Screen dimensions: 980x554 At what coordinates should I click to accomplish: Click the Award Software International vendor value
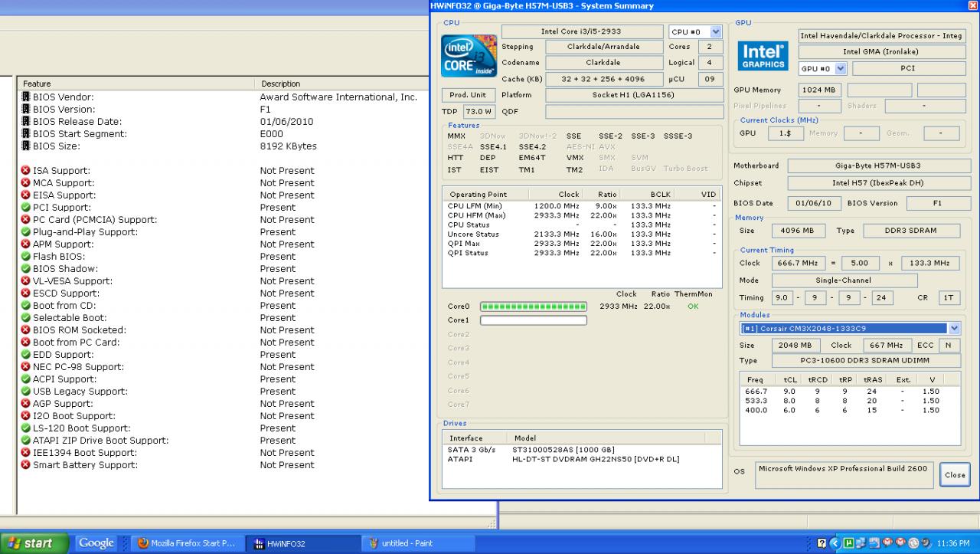338,97
